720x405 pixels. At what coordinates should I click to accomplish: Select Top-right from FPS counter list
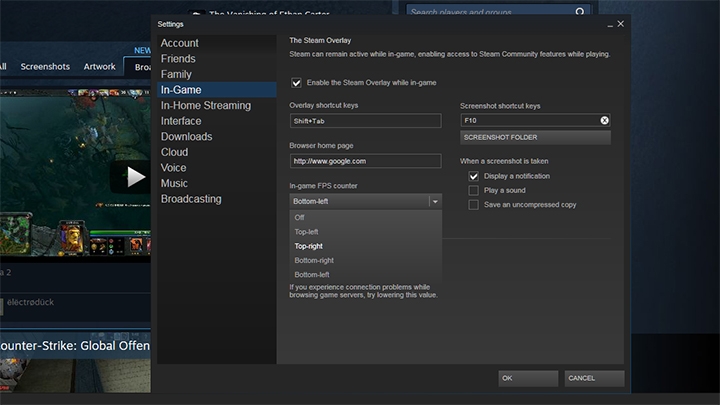click(x=308, y=246)
